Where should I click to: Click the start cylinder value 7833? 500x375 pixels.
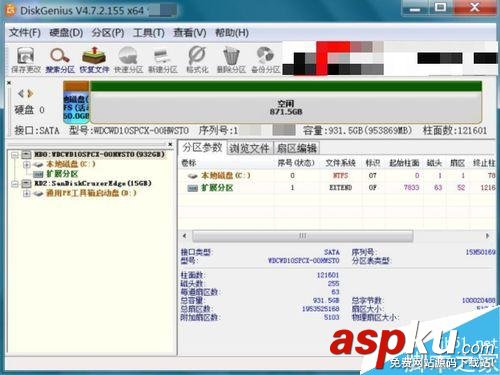point(411,188)
